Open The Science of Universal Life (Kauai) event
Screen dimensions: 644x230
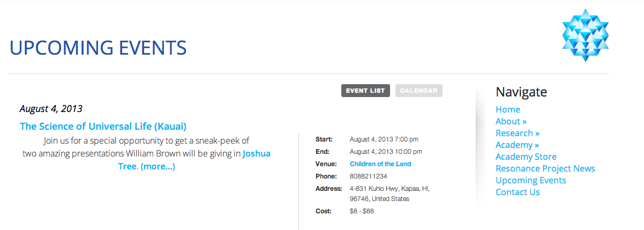coord(103,127)
